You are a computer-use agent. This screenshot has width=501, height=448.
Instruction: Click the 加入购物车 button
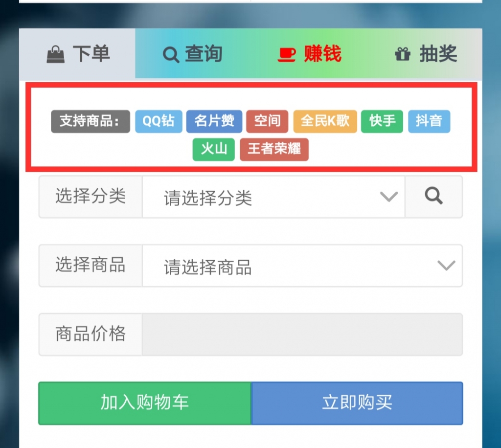click(x=145, y=403)
